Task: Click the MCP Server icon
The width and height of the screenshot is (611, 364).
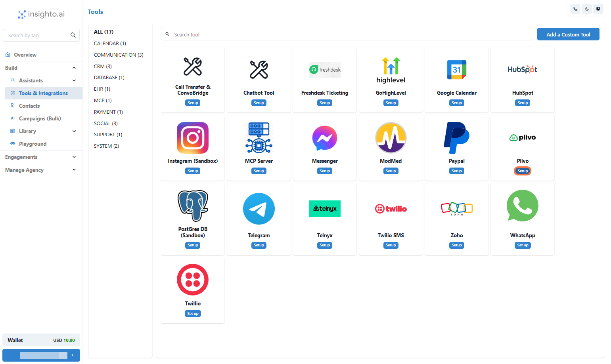Action: point(259,138)
